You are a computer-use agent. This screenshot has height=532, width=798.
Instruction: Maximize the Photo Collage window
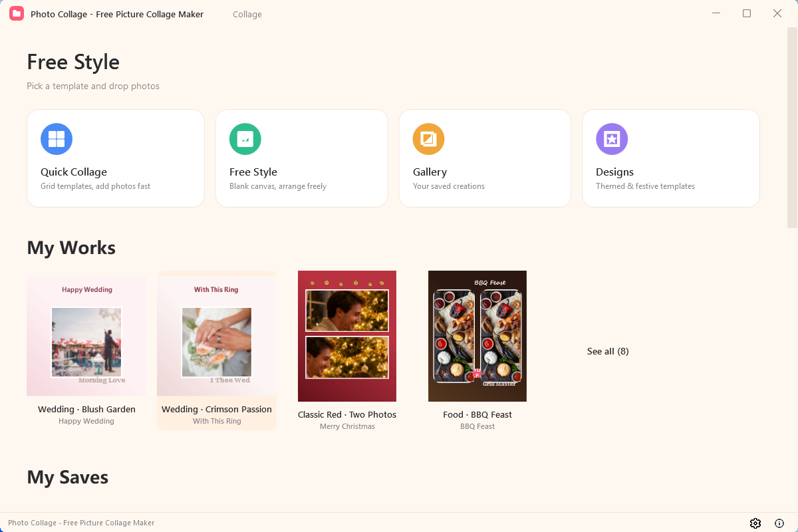(x=747, y=13)
